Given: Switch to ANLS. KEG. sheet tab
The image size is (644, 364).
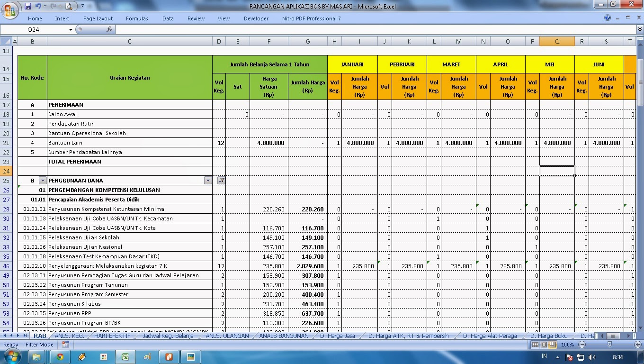Looking at the screenshot, I should tap(69, 336).
